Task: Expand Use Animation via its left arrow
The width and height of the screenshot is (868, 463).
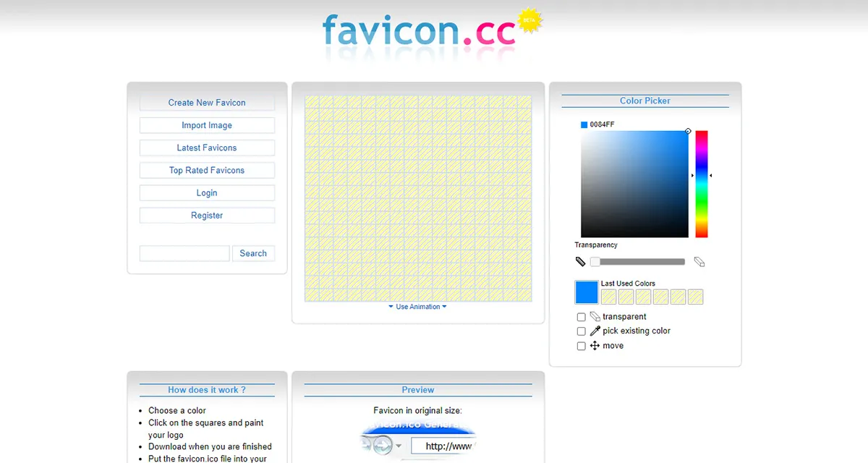Action: [x=391, y=306]
